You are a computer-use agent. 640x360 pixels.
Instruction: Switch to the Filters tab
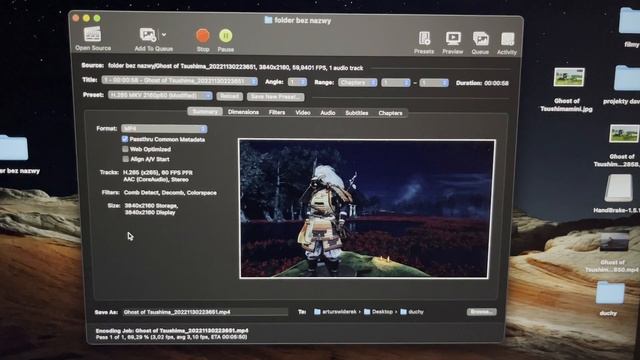point(277,112)
